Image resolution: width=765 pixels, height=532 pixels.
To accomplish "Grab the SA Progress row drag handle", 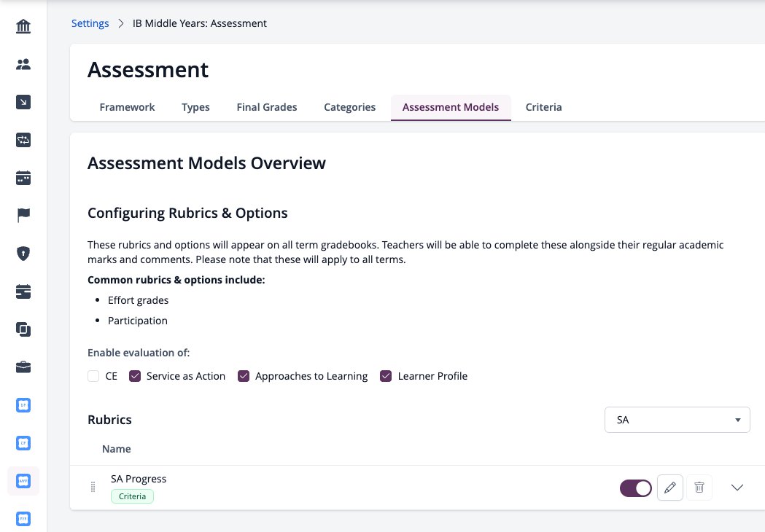I will (93, 487).
